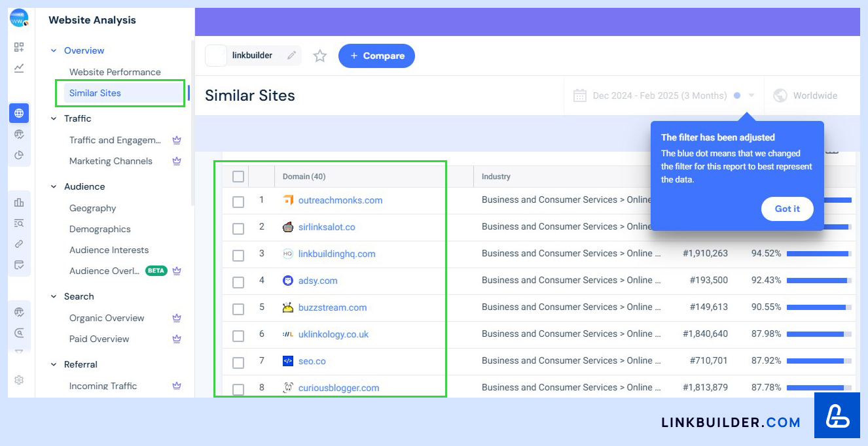This screenshot has width=868, height=446.
Task: Collapse the Audience section chevron
Action: (54, 186)
